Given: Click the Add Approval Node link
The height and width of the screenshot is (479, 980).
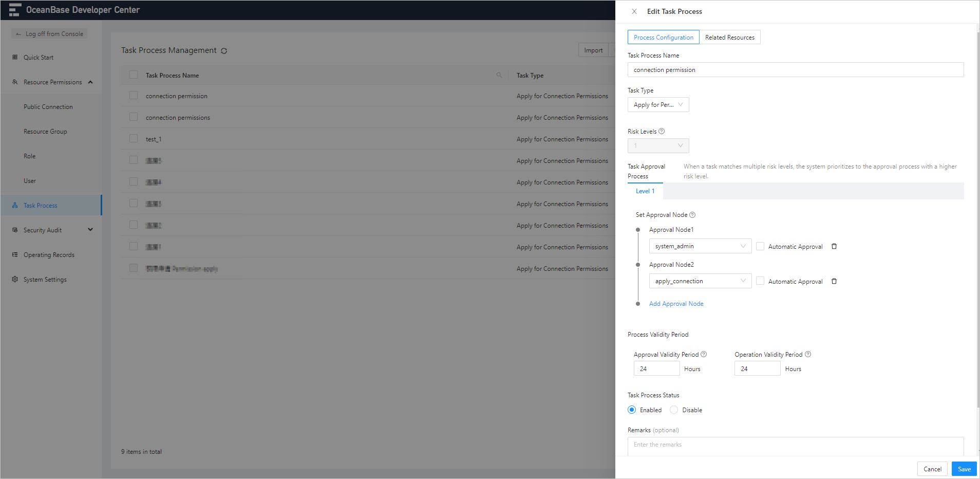Looking at the screenshot, I should [676, 304].
